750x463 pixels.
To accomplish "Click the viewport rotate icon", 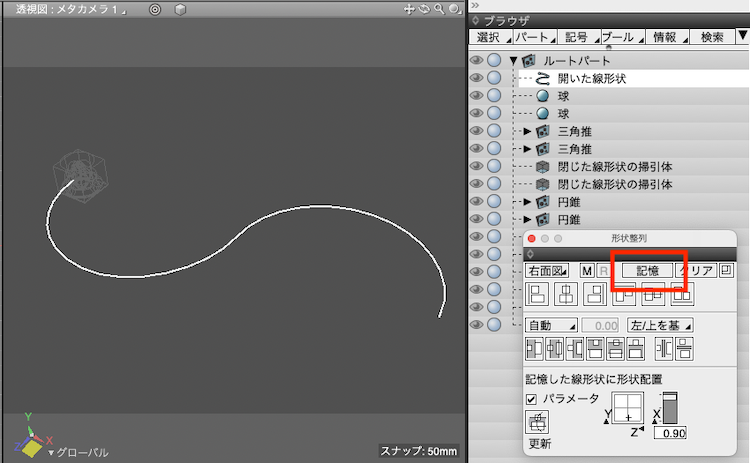I will pyautogui.click(x=424, y=9).
